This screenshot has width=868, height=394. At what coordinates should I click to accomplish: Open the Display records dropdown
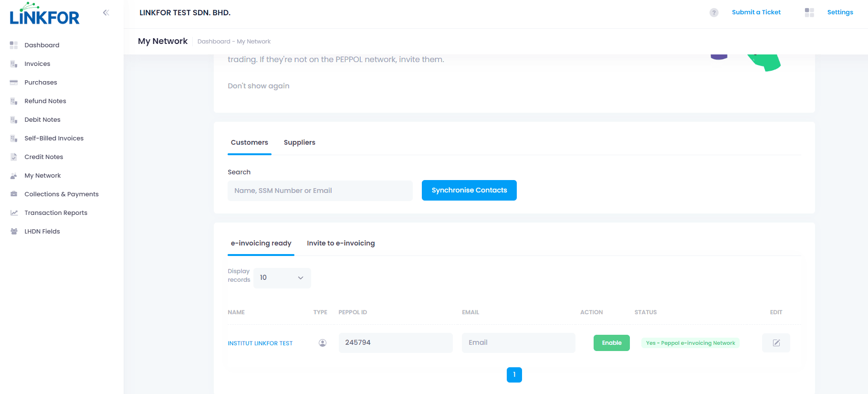[x=282, y=278]
